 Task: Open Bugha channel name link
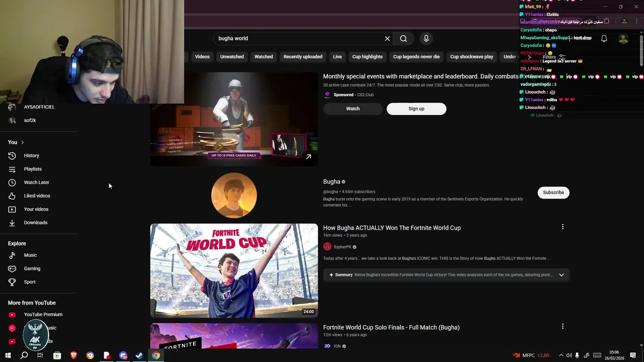click(332, 182)
